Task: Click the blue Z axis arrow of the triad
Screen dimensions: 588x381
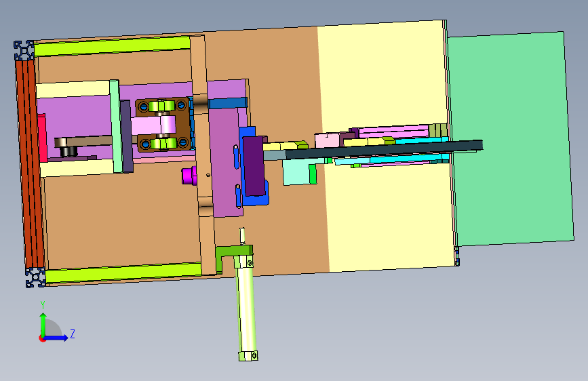Action: [56, 338]
